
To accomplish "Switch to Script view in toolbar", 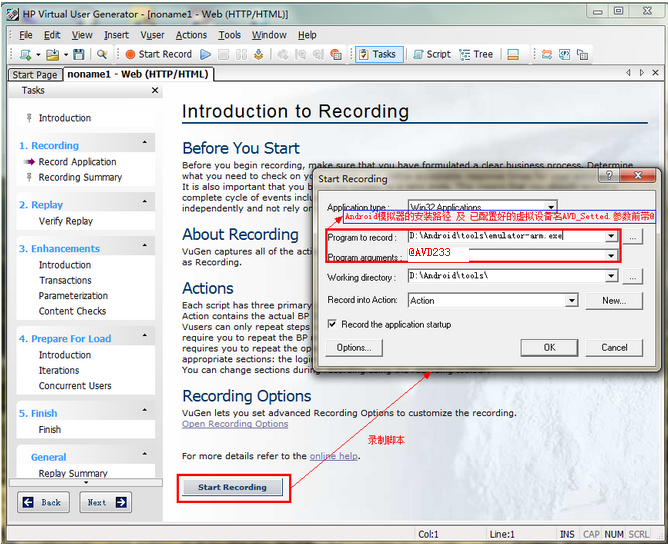I will (432, 55).
